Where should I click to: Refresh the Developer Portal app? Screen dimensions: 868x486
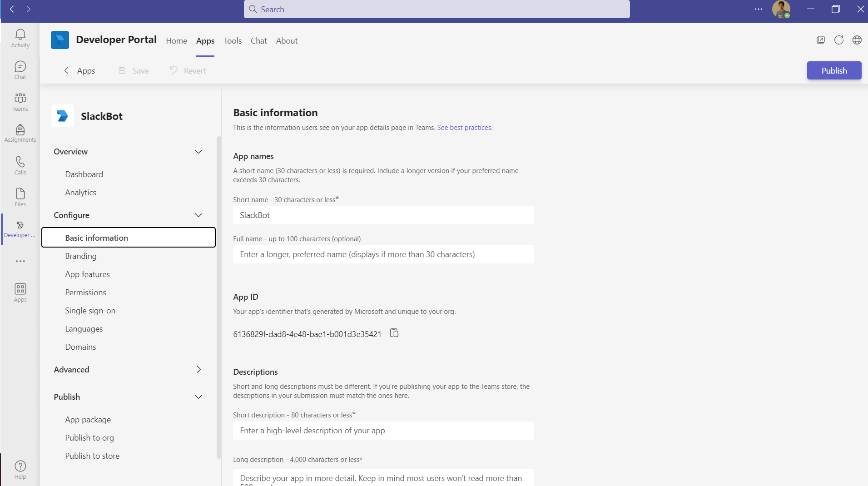click(839, 40)
